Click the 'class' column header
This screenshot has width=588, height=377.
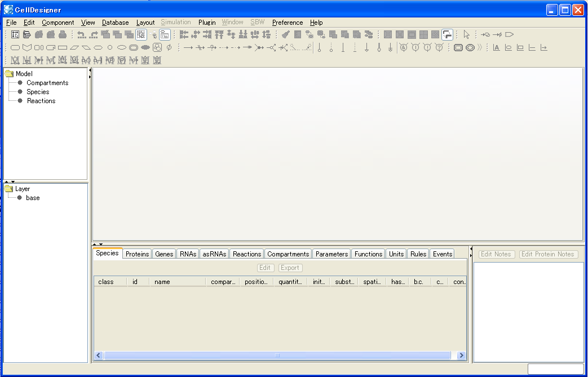click(110, 282)
